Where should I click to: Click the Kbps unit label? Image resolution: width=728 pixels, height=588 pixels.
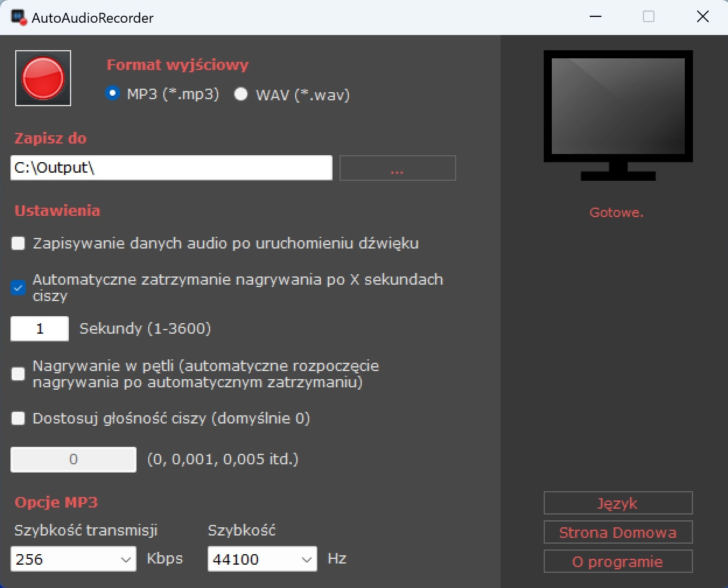(x=164, y=558)
